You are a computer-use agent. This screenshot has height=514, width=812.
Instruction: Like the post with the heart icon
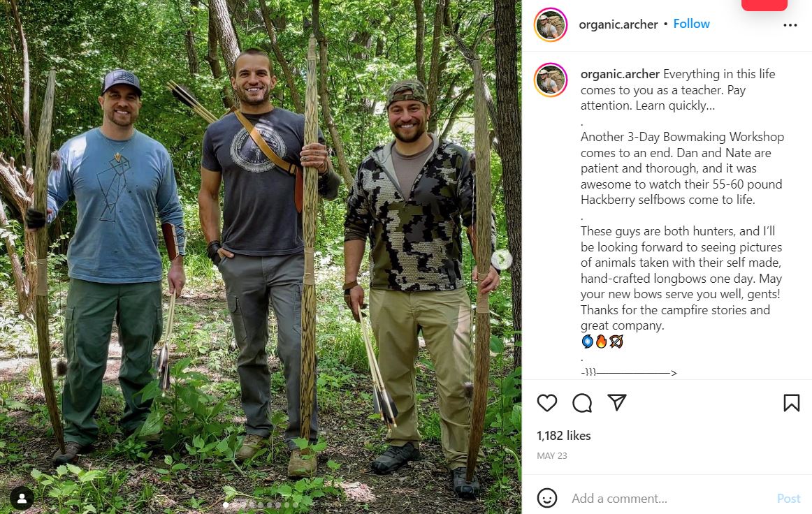547,403
